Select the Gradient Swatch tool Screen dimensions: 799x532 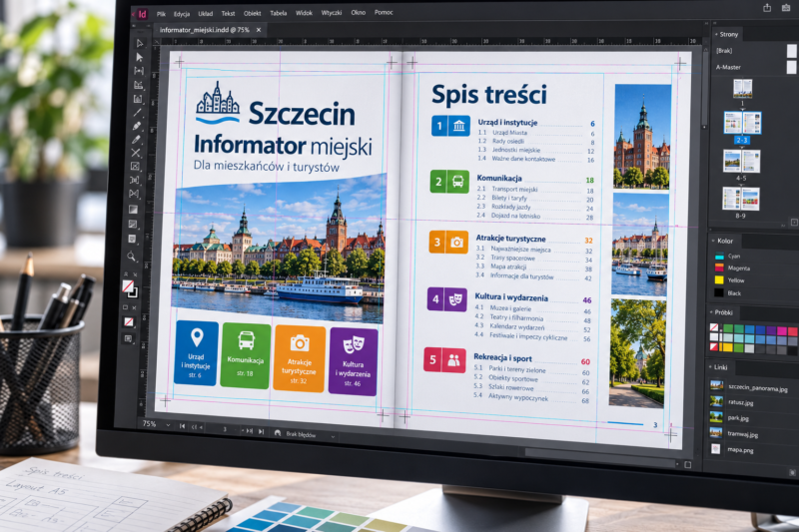coord(133,209)
